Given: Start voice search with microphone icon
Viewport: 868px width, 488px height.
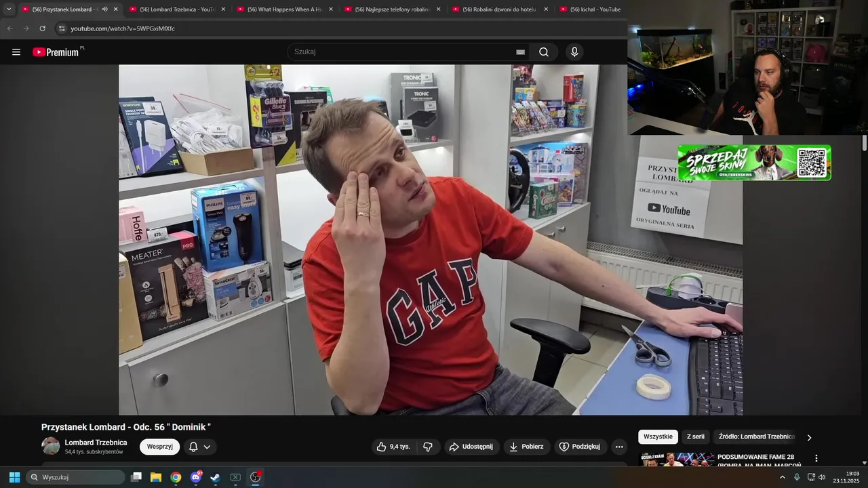Looking at the screenshot, I should 574,52.
